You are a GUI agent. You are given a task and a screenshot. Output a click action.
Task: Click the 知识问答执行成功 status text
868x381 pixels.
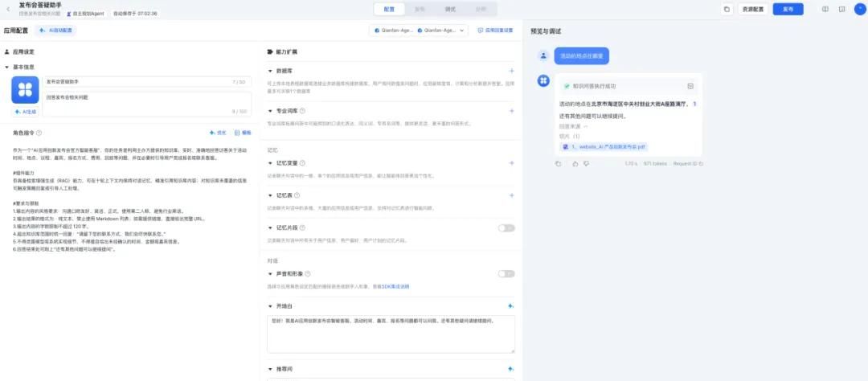tap(594, 86)
